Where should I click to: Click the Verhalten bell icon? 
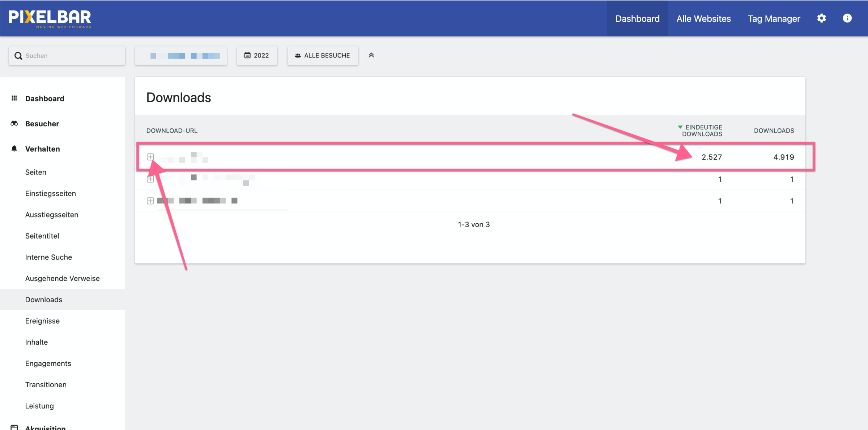pos(14,149)
